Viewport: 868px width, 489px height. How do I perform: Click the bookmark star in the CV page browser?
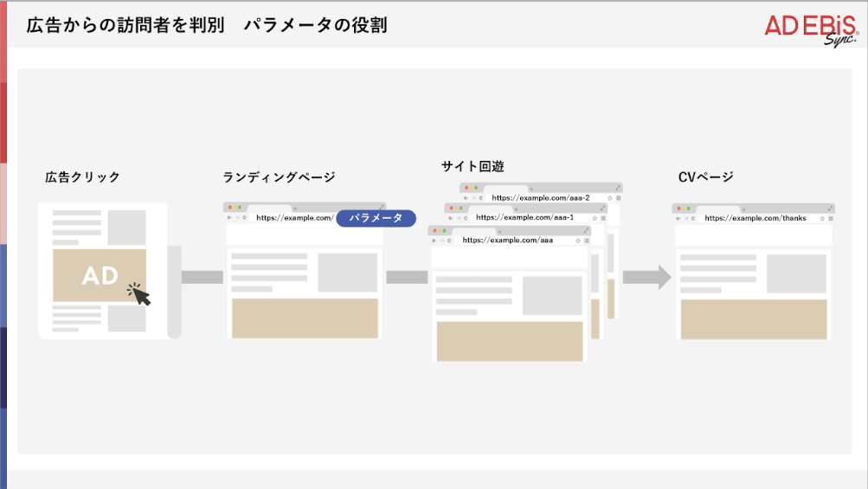click(x=821, y=218)
